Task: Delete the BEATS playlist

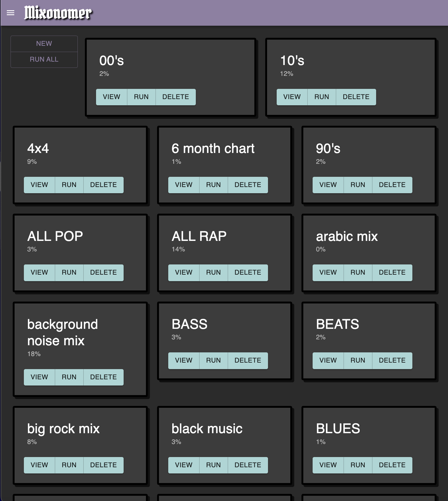Action: tap(392, 360)
